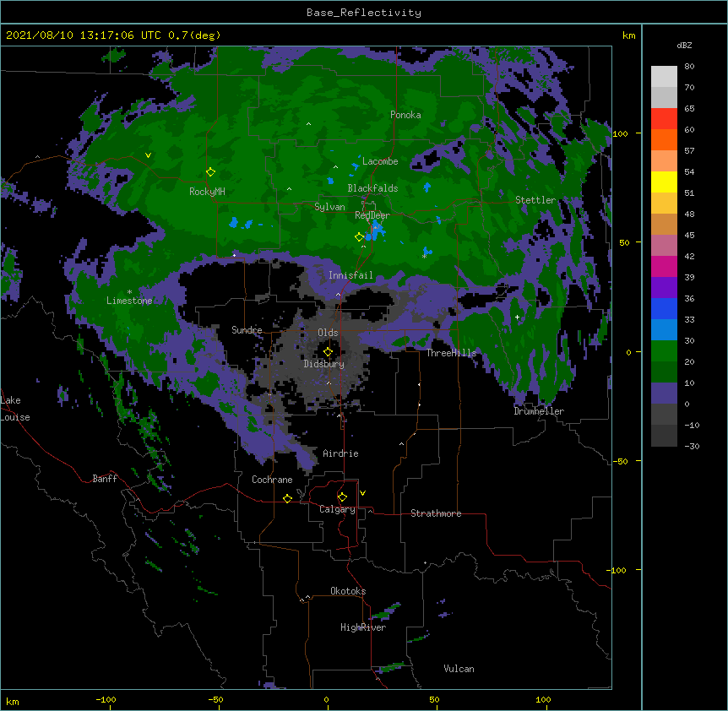Screen dimensions: 728x711
Task: Click the Didsbury town label
Action: point(323,364)
